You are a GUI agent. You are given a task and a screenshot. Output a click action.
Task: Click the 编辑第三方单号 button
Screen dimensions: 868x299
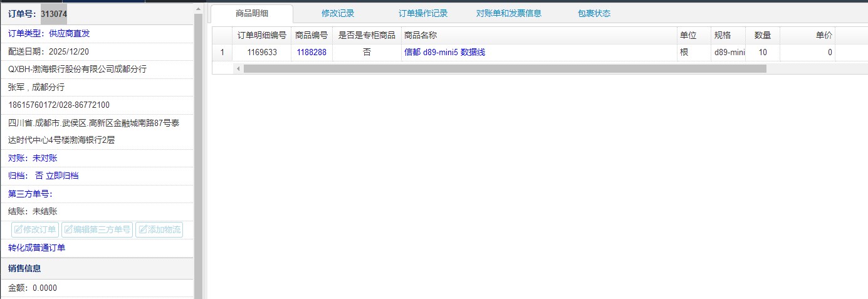(97, 229)
